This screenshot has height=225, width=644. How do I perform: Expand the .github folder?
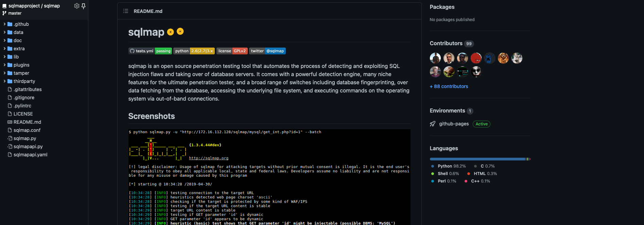click(21, 24)
